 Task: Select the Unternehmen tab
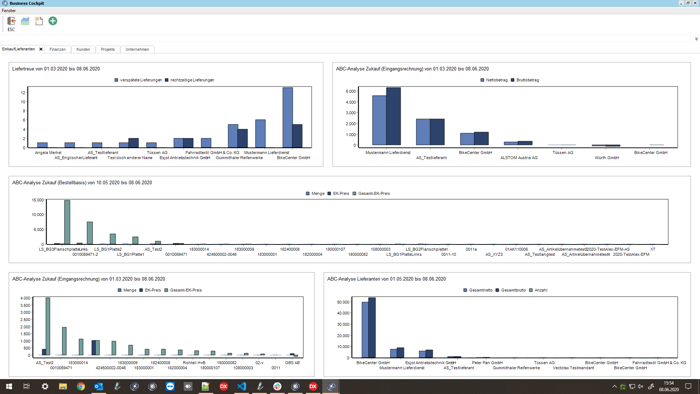point(138,50)
